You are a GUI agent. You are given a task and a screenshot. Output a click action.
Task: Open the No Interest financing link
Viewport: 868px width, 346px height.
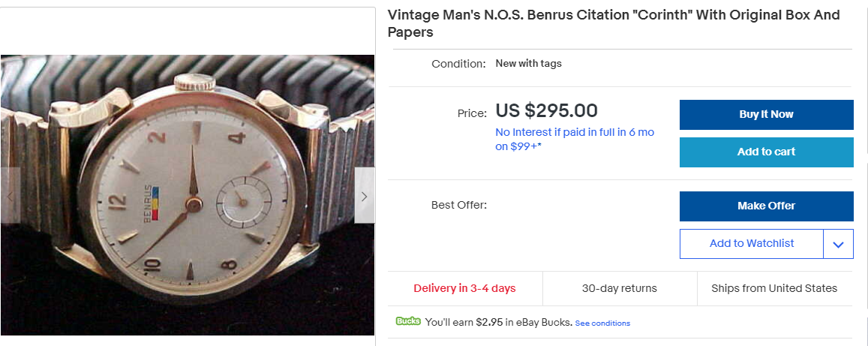coord(574,139)
